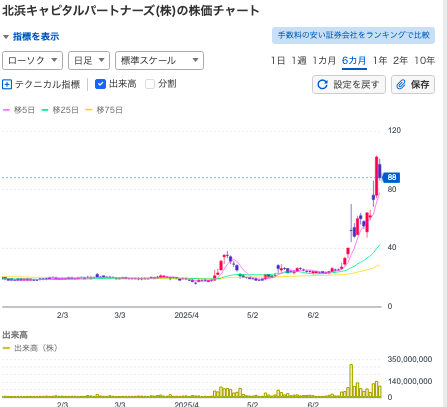This screenshot has width=447, height=407.
Task: Enable the 分割 checkbox
Action: [x=150, y=84]
